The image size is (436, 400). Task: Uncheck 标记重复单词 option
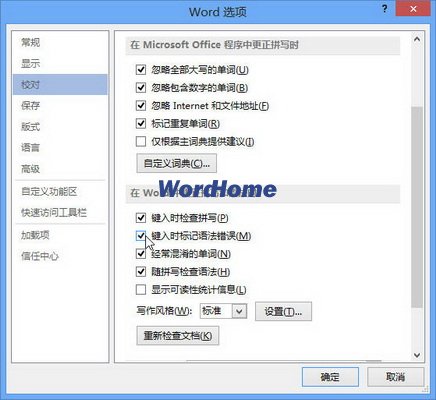(x=141, y=124)
